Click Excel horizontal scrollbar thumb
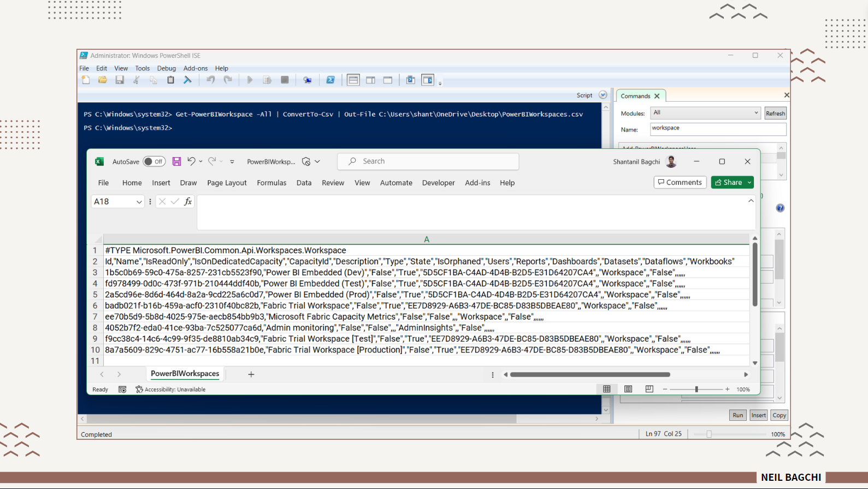 point(590,375)
